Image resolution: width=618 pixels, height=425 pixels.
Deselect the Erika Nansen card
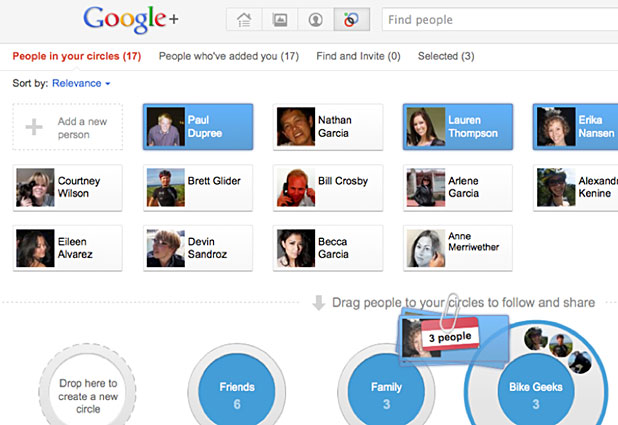[x=575, y=127]
